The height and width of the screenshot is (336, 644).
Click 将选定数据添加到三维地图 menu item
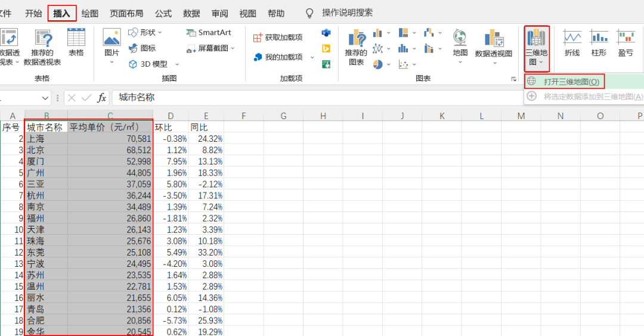[x=584, y=97]
